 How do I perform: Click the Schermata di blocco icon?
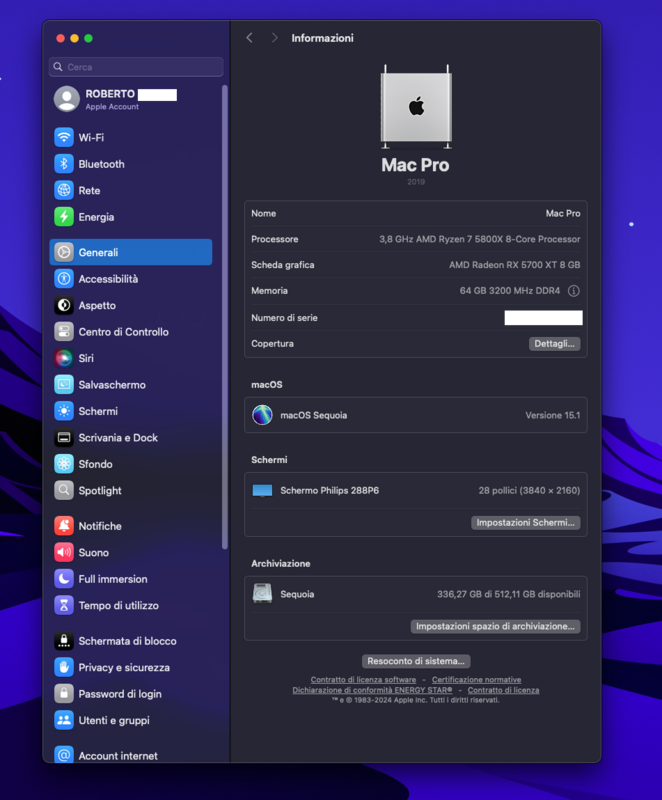point(64,641)
